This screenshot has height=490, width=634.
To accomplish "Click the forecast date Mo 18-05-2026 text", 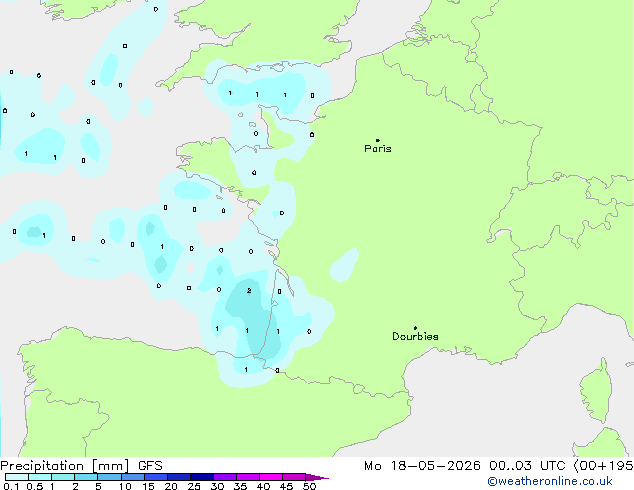I will point(422,466).
